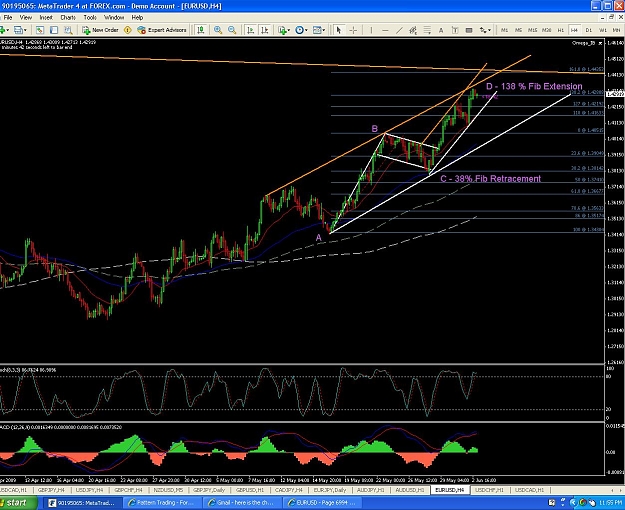Switch to the EURJPY,Daily chart tab
Image resolution: width=625 pixels, height=510 pixels.
click(329, 490)
